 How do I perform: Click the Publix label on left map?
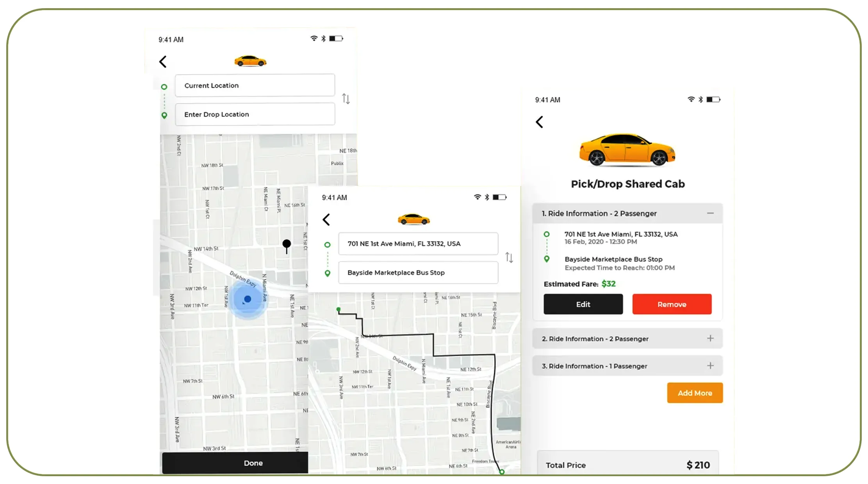(337, 163)
